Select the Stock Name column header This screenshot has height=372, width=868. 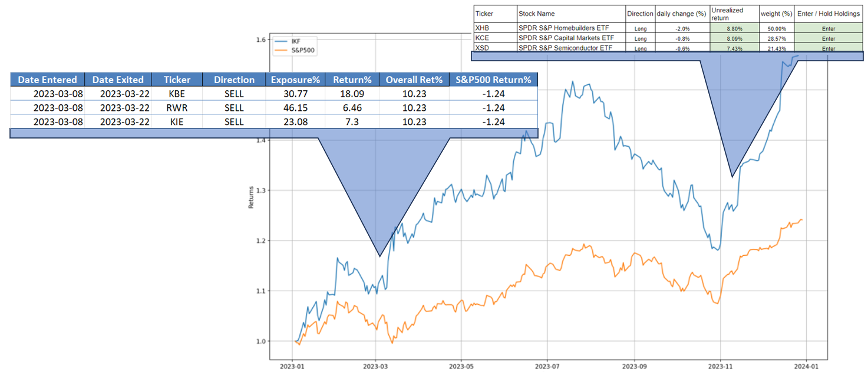(571, 14)
